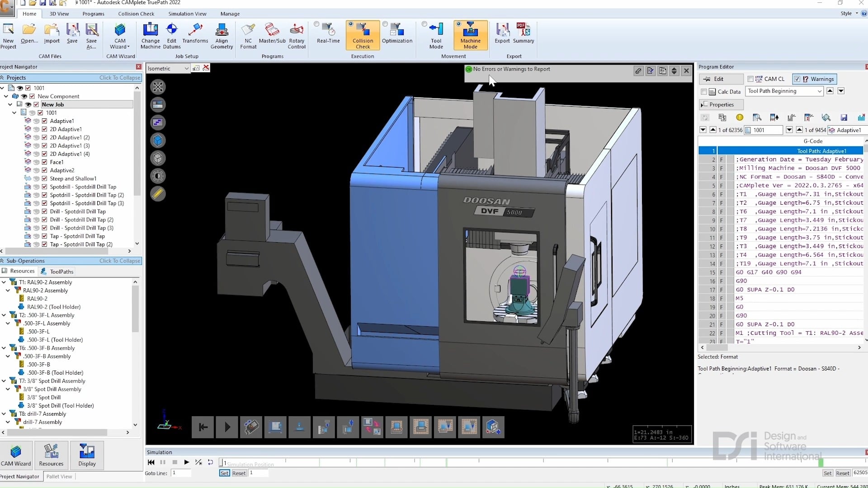Click the blue cube view icon in viewport

pos(158,141)
